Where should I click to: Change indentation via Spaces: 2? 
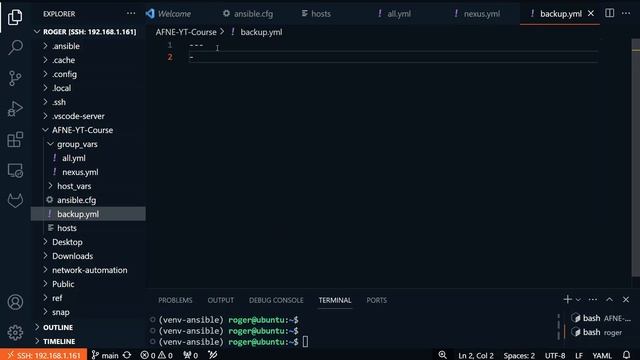coord(519,356)
